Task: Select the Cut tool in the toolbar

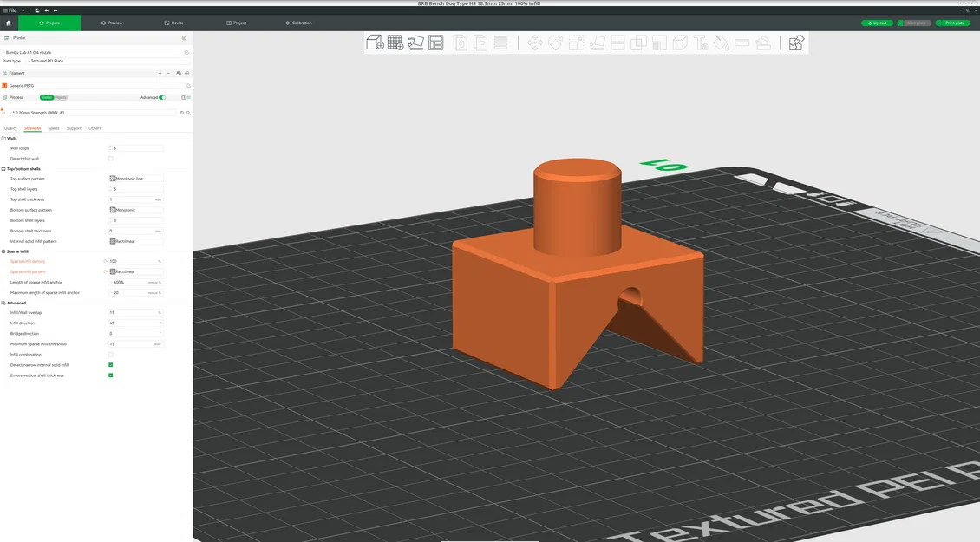Action: 617,42
